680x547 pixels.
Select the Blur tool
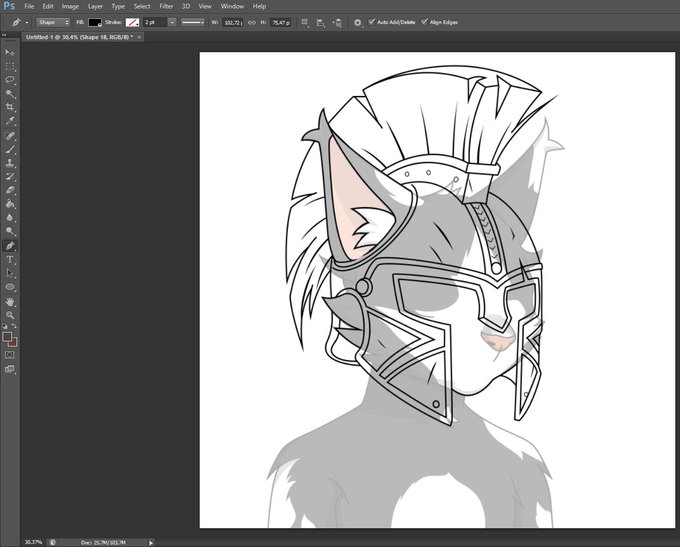tap(10, 217)
